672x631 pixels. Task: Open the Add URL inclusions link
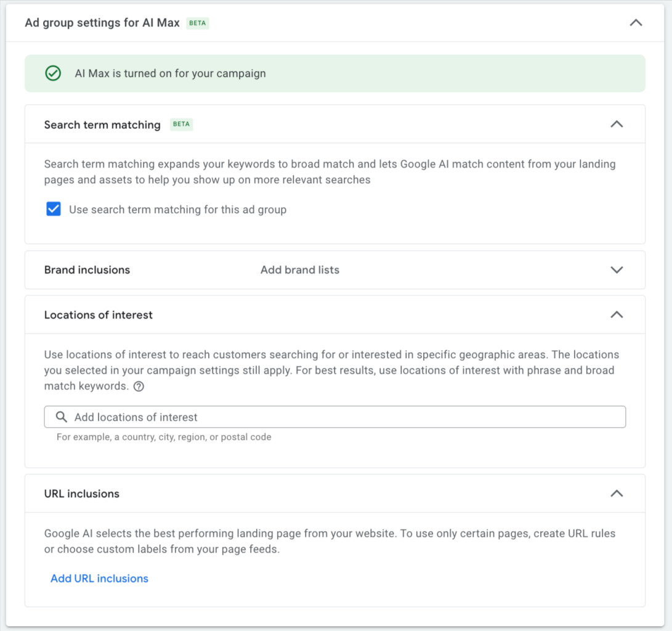click(99, 578)
